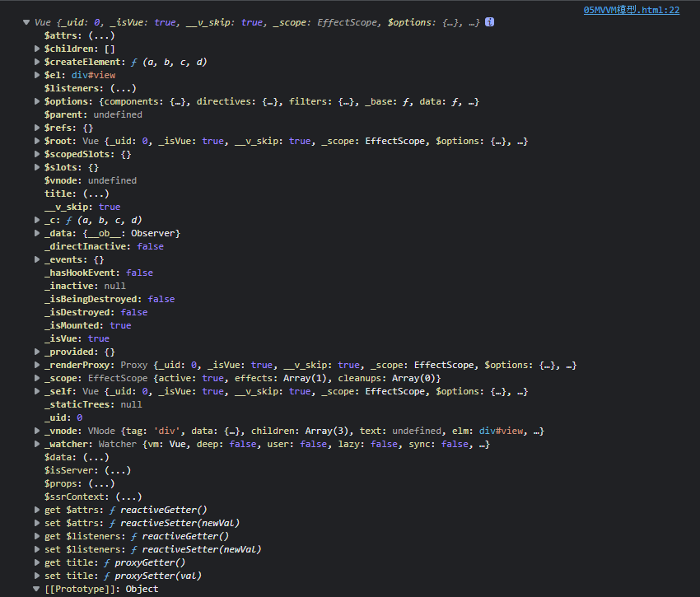Invoke the $data (...) getter
This screenshot has height=597, width=700.
96,457
